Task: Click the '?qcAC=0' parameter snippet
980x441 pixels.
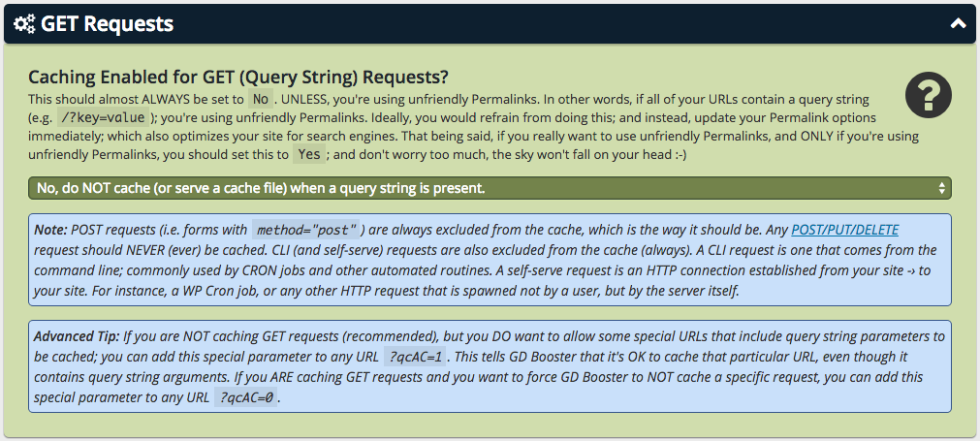Action: pos(245,398)
